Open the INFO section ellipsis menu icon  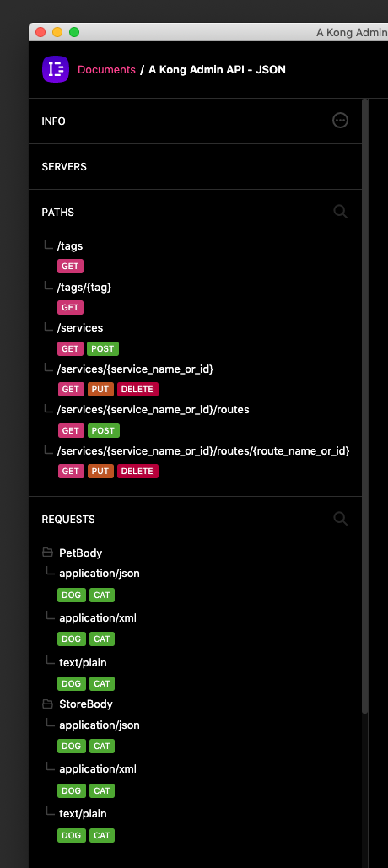click(x=341, y=120)
